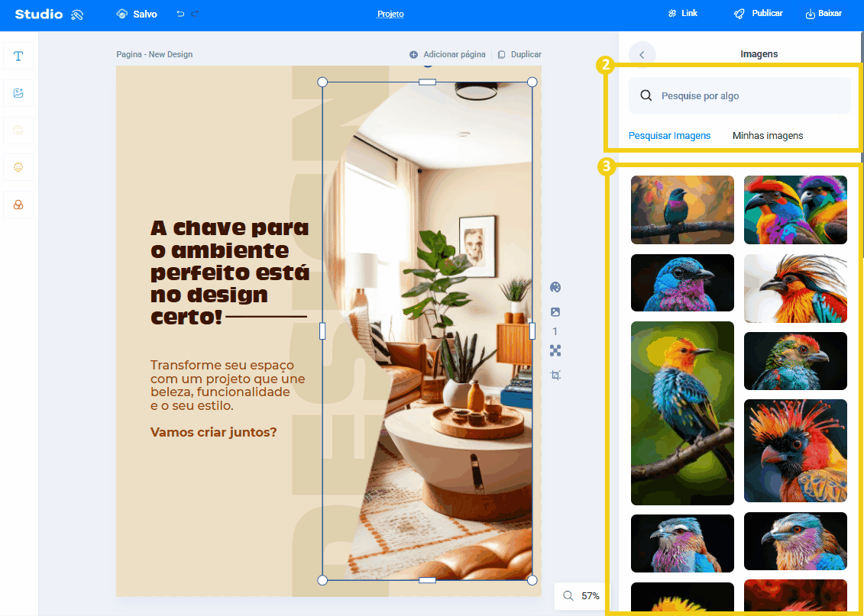Viewport: 864px width, 616px height.
Task: Select the blue-pink bird profile bottom-right thumbnail
Action: pos(795,541)
